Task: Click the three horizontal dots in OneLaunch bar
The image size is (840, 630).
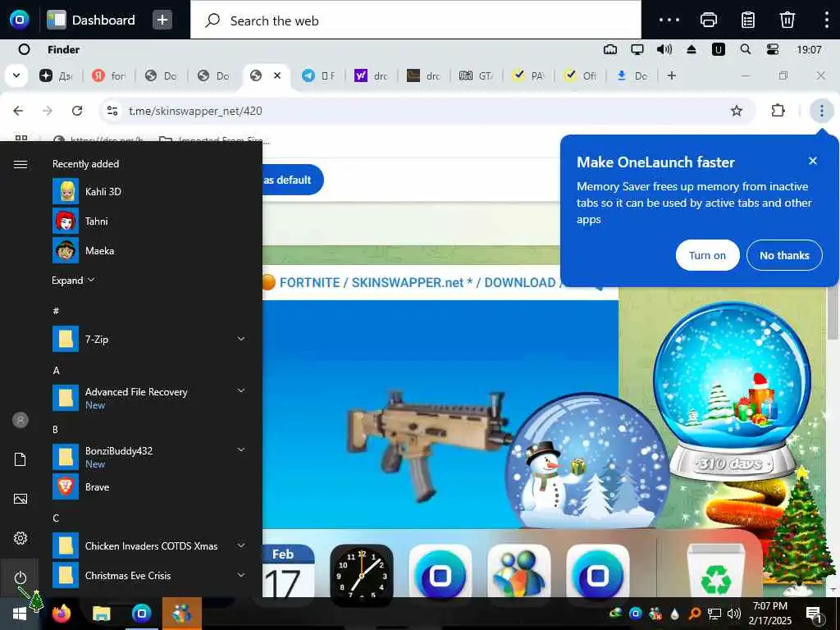Action: (669, 21)
